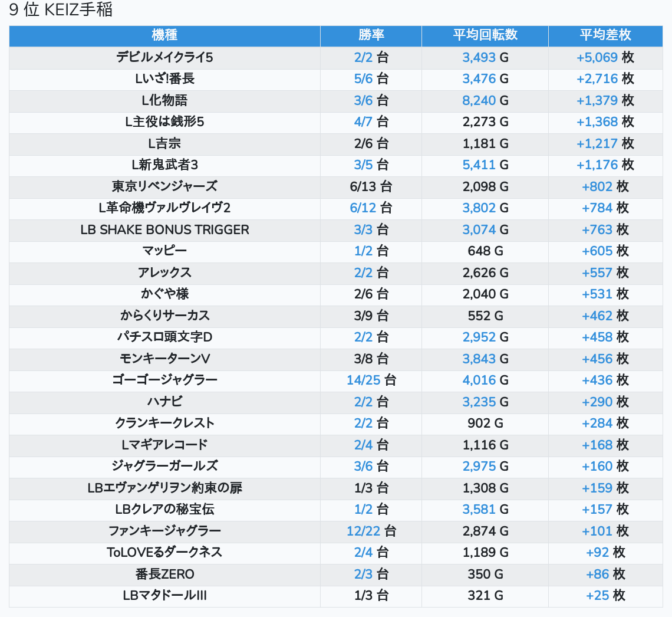
Task: Click the 機種 column header
Action: (x=164, y=35)
